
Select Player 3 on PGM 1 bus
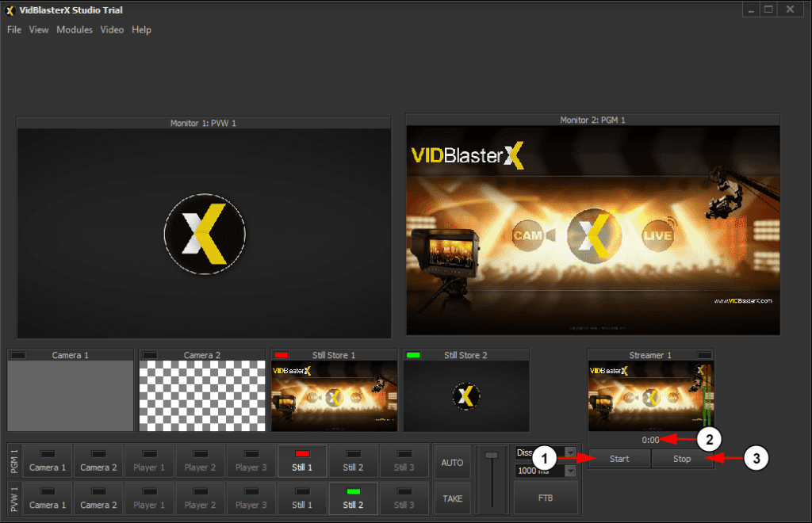251,461
